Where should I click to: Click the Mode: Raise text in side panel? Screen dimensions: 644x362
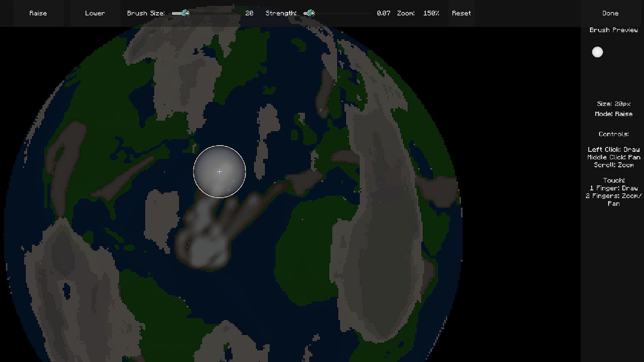613,114
